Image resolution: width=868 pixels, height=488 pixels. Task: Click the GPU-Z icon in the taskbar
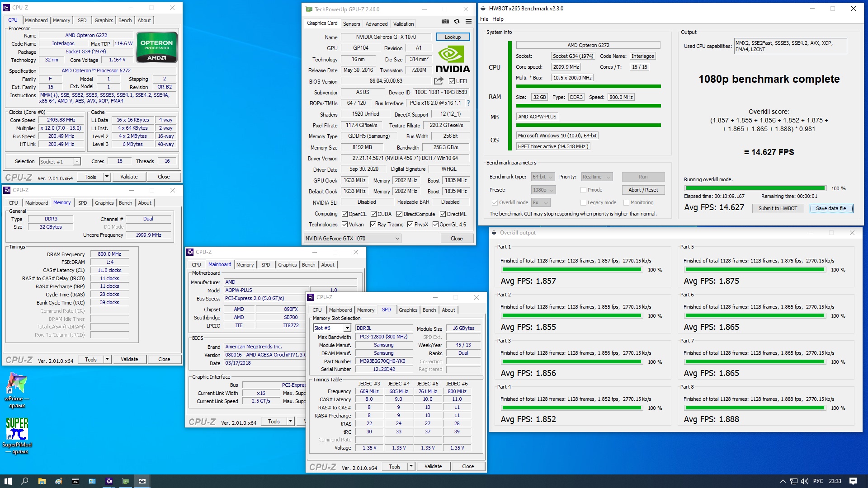125,481
